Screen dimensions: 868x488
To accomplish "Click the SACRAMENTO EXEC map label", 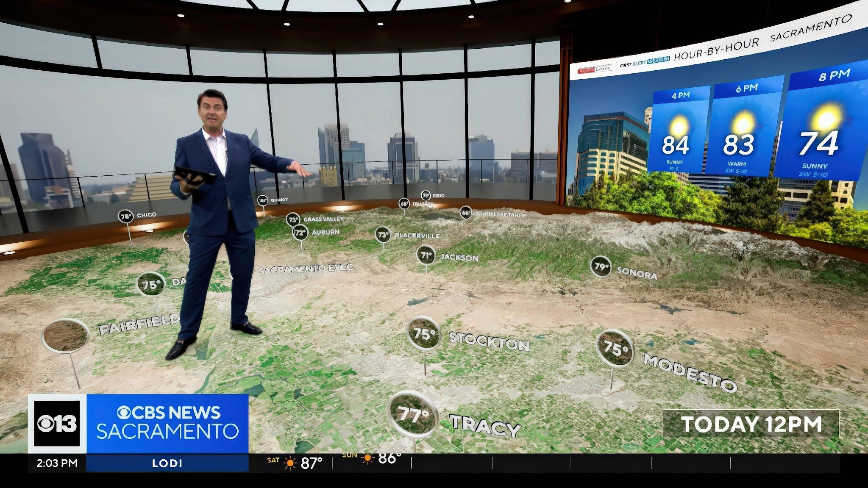I will [306, 269].
